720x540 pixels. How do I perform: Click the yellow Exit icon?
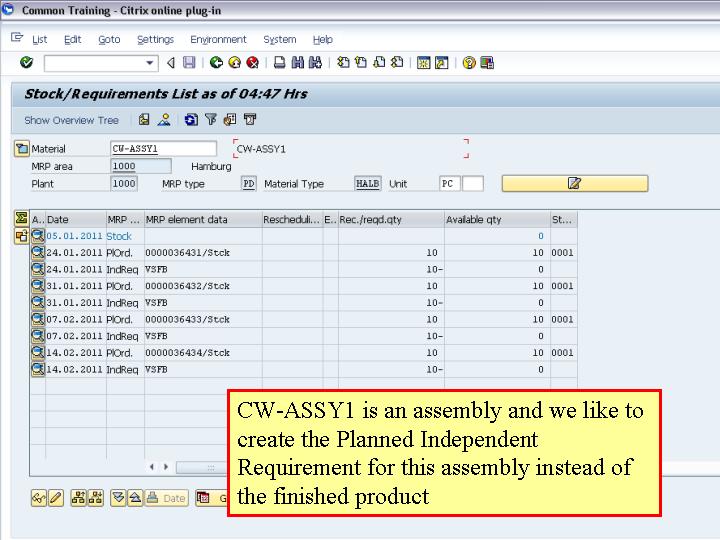[235, 62]
